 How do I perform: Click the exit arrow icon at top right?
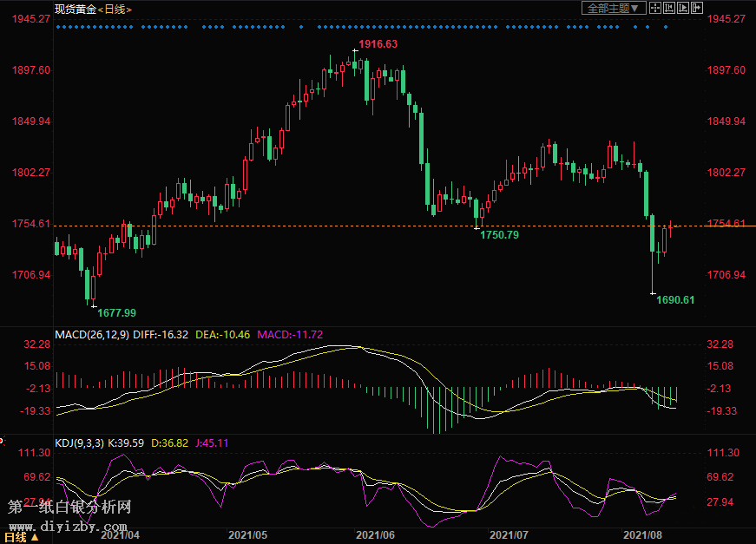[696, 8]
